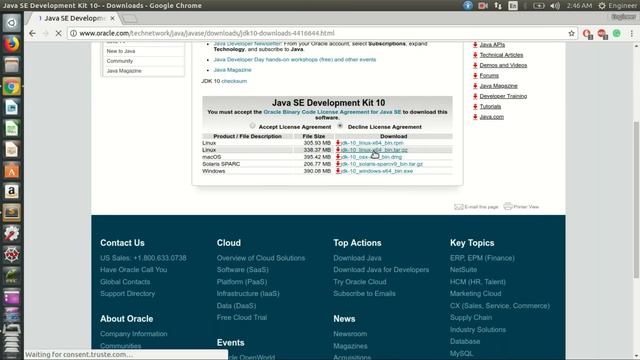This screenshot has height=360, width=640.
Task: Click red arrow icon beside Forums
Action: pos(475,76)
